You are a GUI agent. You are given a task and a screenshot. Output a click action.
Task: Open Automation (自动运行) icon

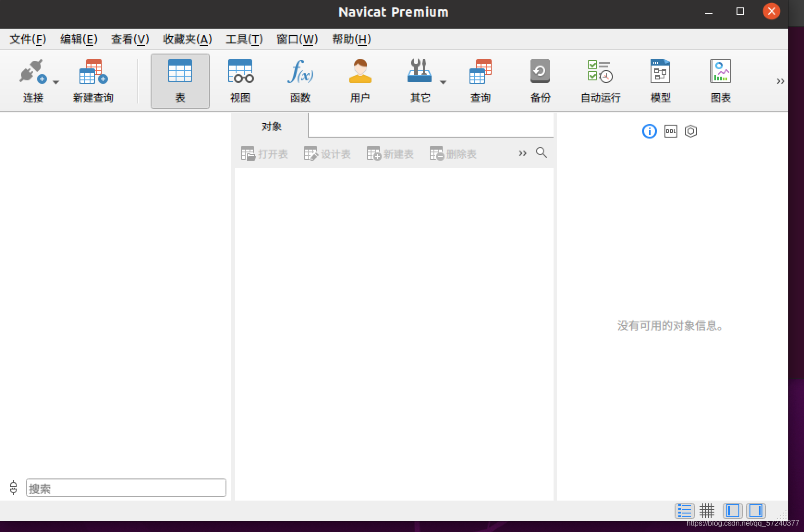click(600, 72)
